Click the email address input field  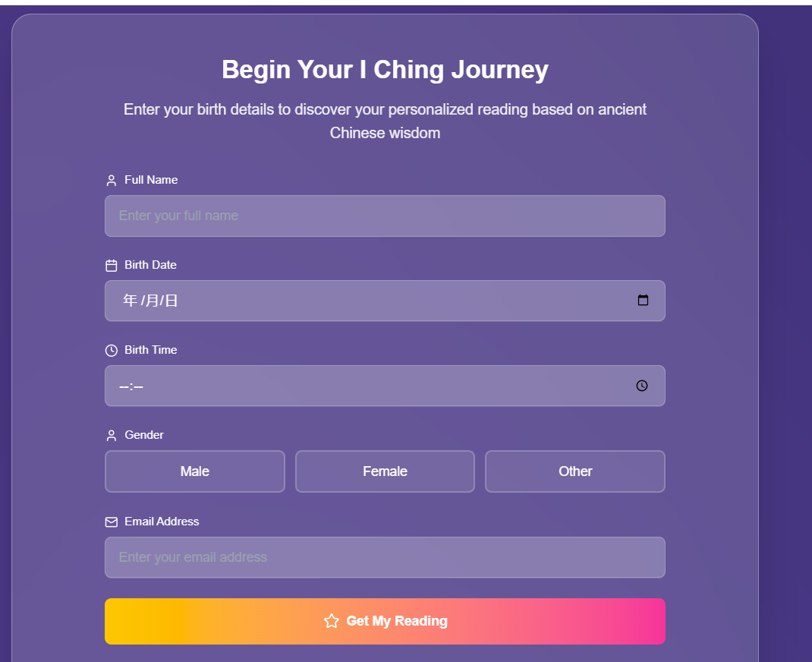click(385, 557)
